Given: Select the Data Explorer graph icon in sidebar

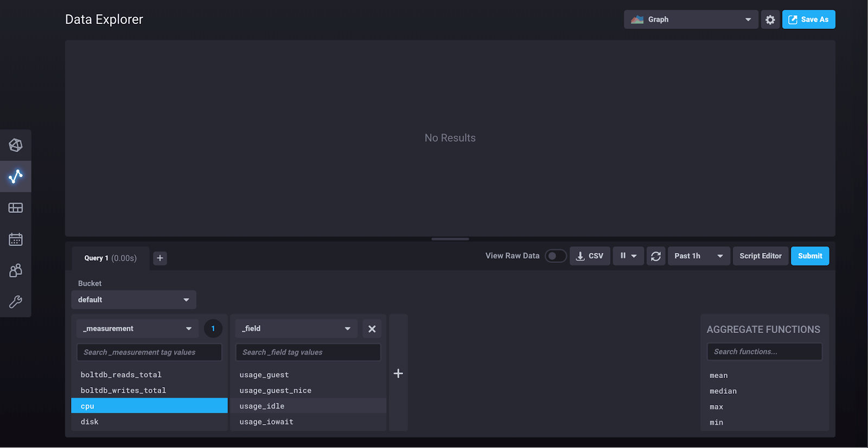Looking at the screenshot, I should (x=16, y=176).
